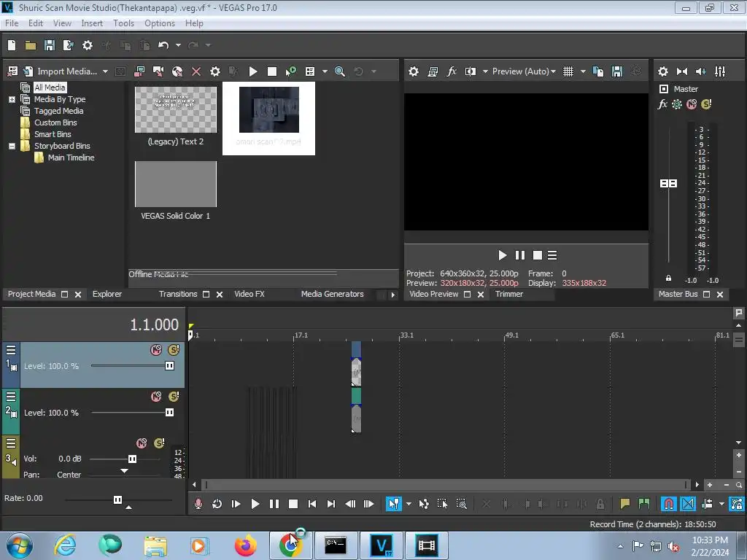Toggle Master bus mute icon

(x=692, y=104)
